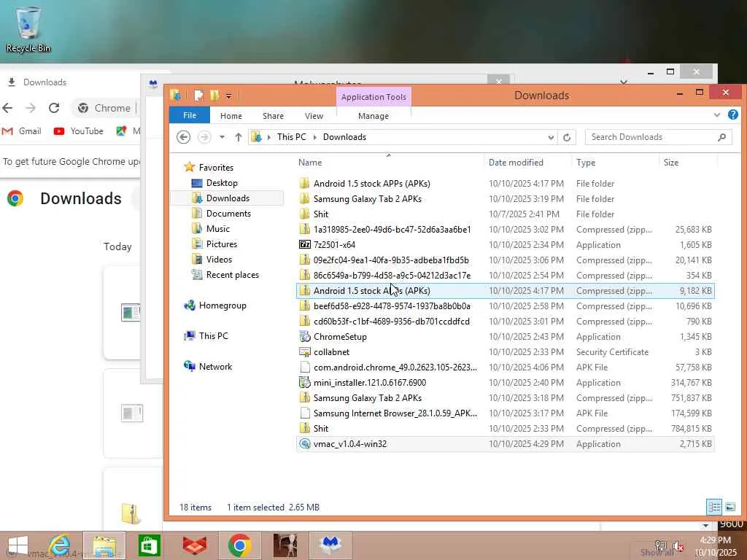Open recent locations dropdown arrow

click(222, 137)
